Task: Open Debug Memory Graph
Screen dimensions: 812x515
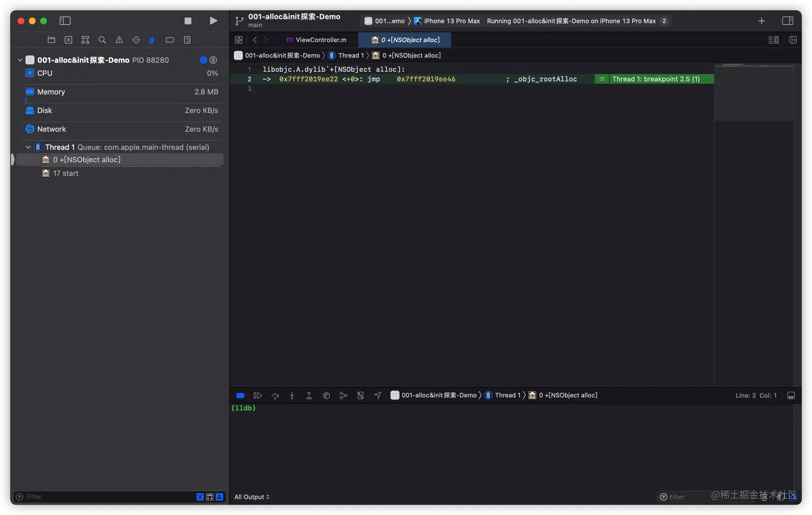Action: 343,395
